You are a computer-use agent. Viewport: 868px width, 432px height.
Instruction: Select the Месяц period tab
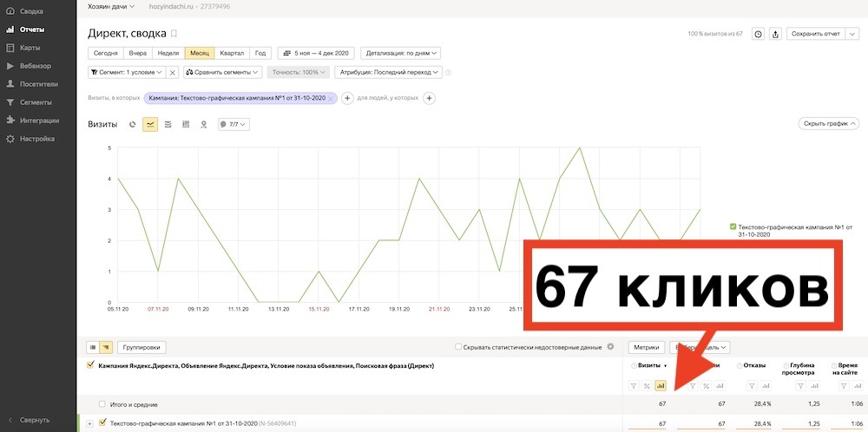coord(200,54)
